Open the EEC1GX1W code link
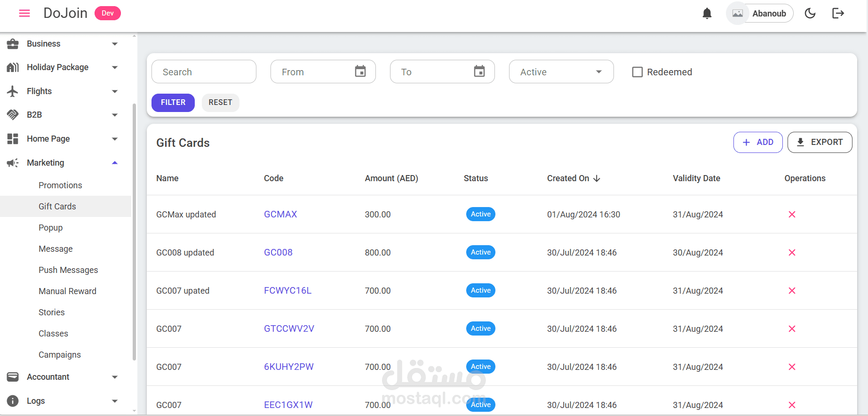The width and height of the screenshot is (868, 416). 288,405
